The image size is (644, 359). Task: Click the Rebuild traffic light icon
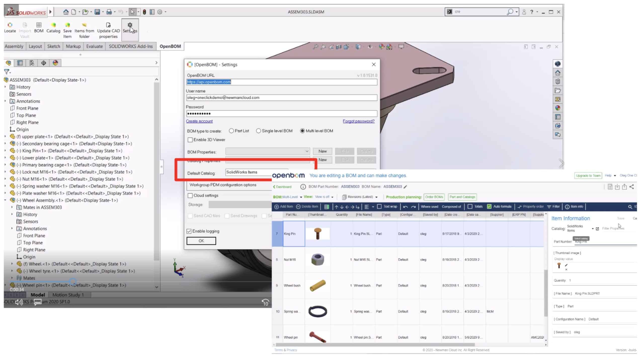(144, 12)
